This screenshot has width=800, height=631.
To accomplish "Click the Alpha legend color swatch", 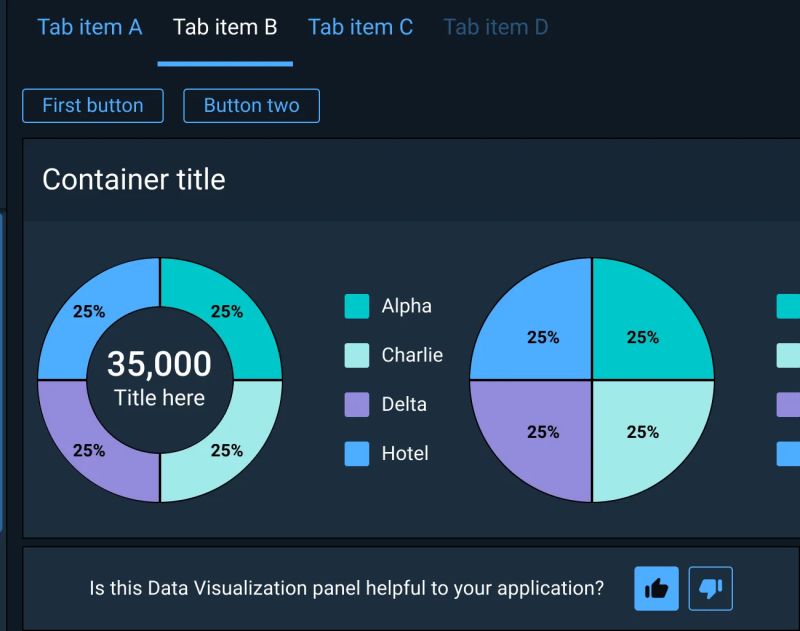I will pyautogui.click(x=356, y=306).
